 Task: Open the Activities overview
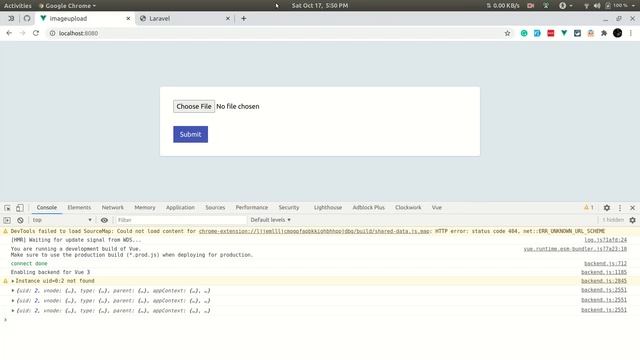click(x=18, y=6)
